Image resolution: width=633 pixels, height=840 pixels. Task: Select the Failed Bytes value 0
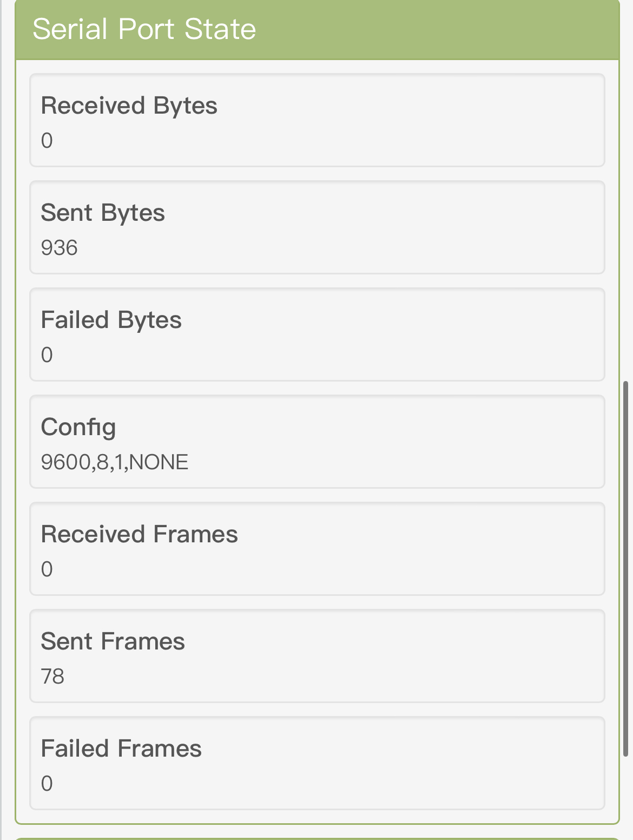coord(47,355)
